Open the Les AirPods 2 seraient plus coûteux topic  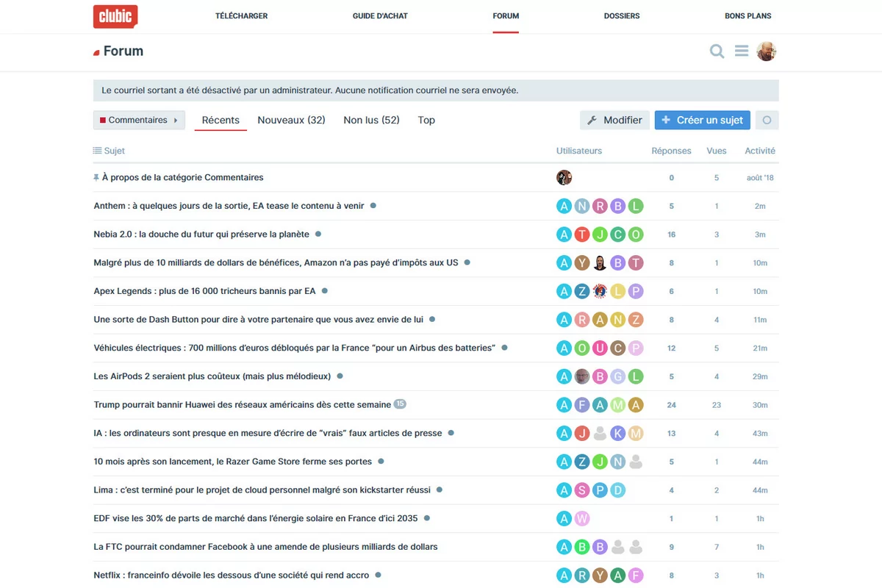[x=212, y=376]
